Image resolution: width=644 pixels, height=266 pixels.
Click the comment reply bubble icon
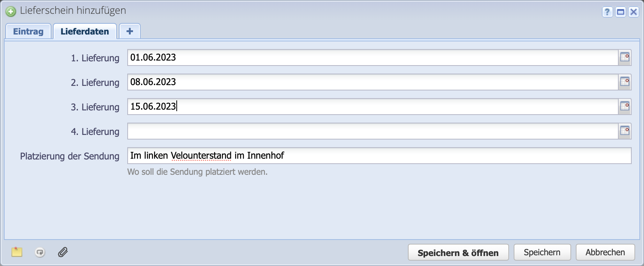point(40,252)
